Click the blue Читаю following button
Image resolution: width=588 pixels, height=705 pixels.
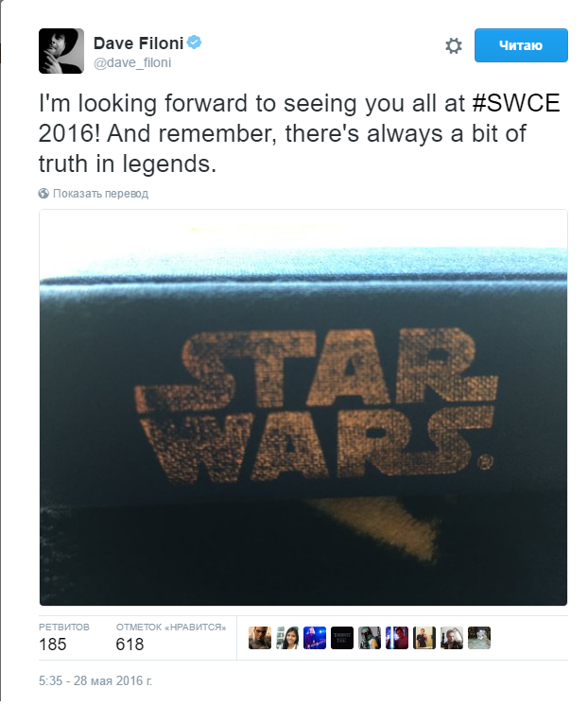521,45
